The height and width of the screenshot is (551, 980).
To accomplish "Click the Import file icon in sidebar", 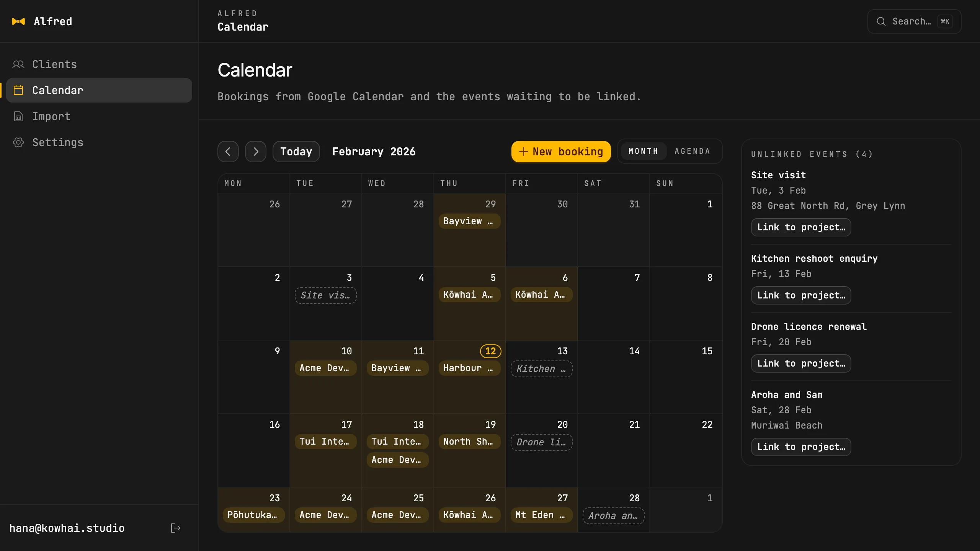I will (18, 116).
